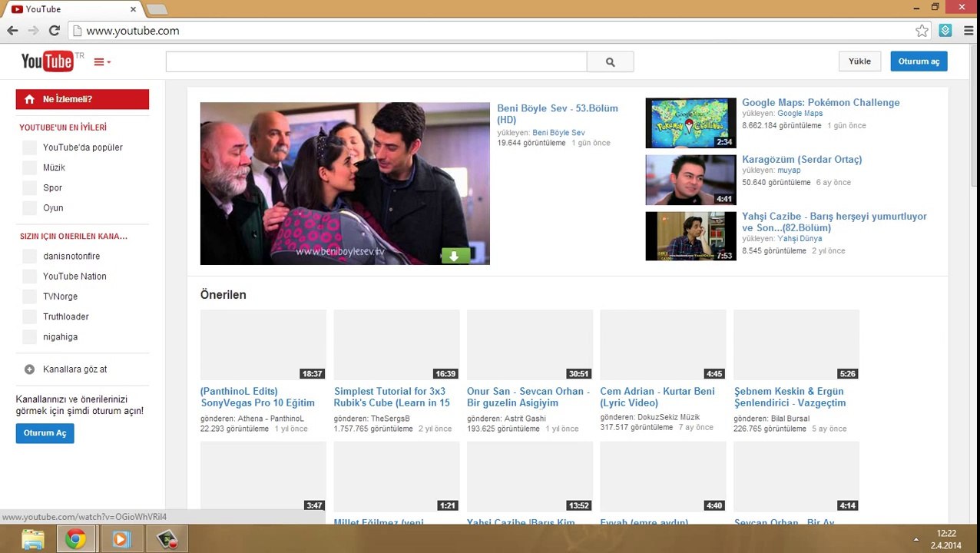Show hidden system tray icons
Viewport: 980px width, 553px height.
pyautogui.click(x=915, y=539)
